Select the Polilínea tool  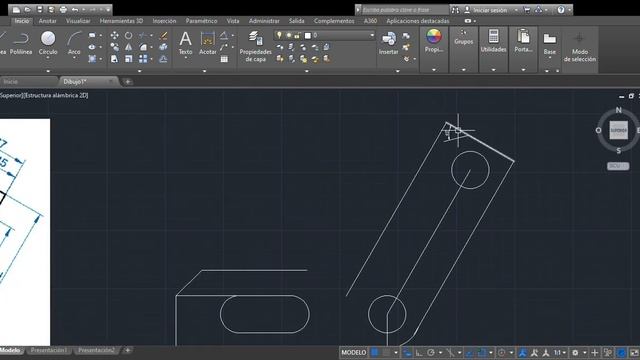tap(21, 44)
